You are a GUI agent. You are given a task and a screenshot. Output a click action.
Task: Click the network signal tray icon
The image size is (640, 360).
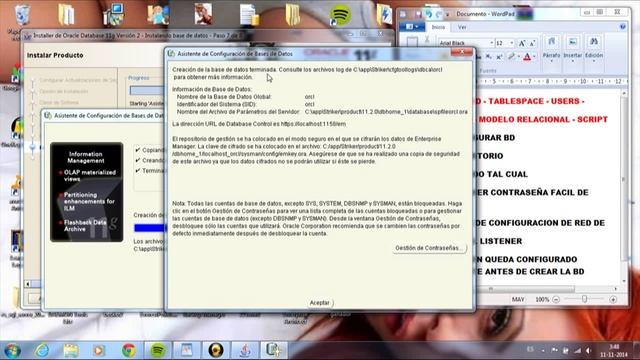(577, 350)
